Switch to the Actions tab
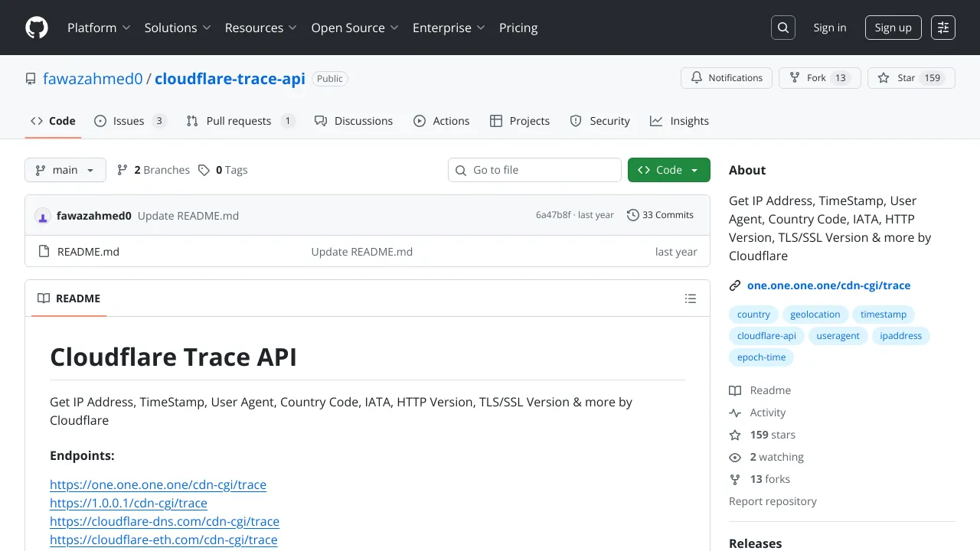Viewport: 980px width, 551px height. [442, 121]
